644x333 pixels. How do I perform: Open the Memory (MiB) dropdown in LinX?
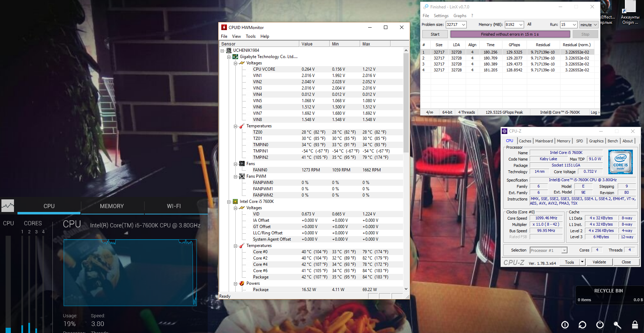[x=521, y=24]
